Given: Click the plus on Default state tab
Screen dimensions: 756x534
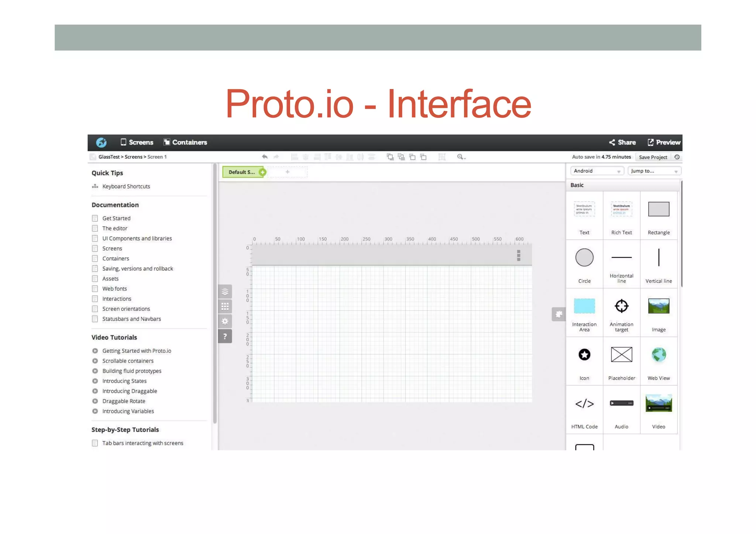Looking at the screenshot, I should [x=262, y=172].
